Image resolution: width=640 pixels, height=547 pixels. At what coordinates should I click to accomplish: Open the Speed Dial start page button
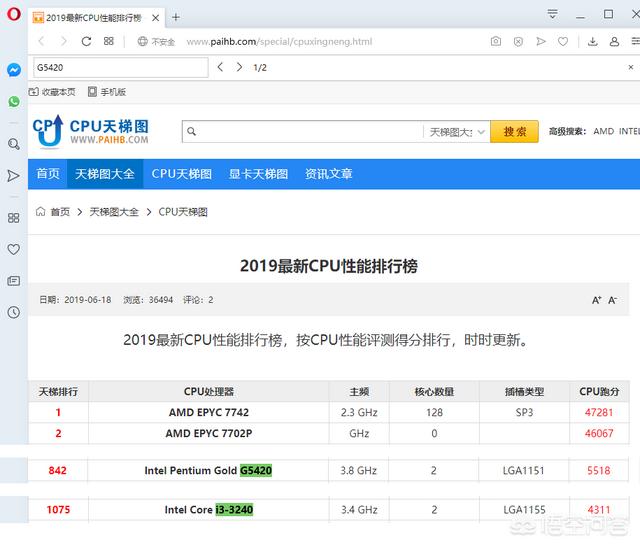[x=109, y=41]
